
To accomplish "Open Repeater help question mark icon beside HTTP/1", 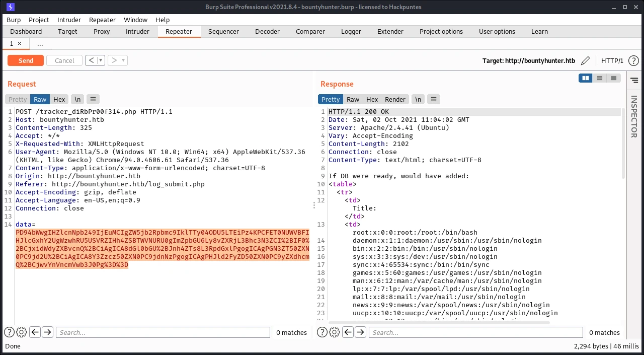I will (633, 60).
